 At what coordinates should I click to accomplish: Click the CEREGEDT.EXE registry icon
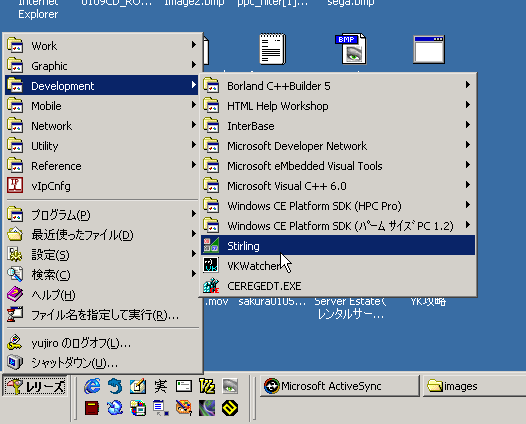[211, 285]
